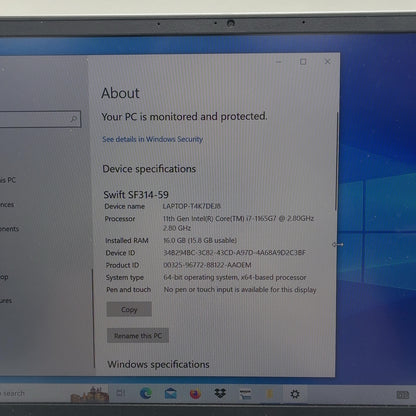This screenshot has width=416, height=416.
Task: Launch Microsoft Edge from the taskbar
Action: pyautogui.click(x=146, y=394)
